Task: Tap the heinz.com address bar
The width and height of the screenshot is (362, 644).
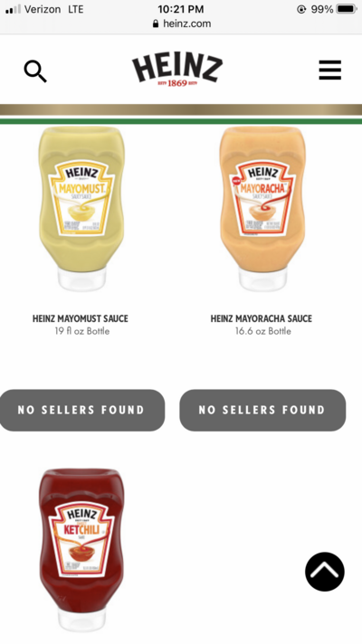Action: pyautogui.click(x=181, y=24)
